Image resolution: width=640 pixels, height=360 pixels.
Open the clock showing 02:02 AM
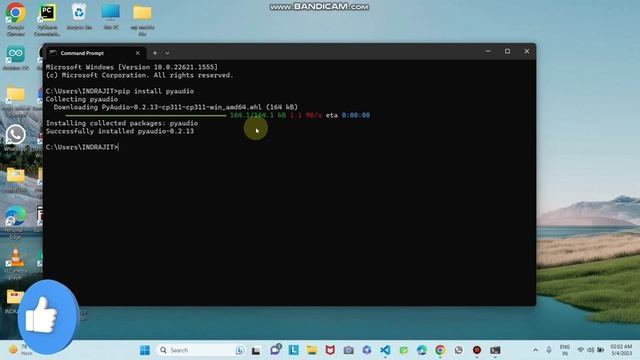pyautogui.click(x=621, y=350)
